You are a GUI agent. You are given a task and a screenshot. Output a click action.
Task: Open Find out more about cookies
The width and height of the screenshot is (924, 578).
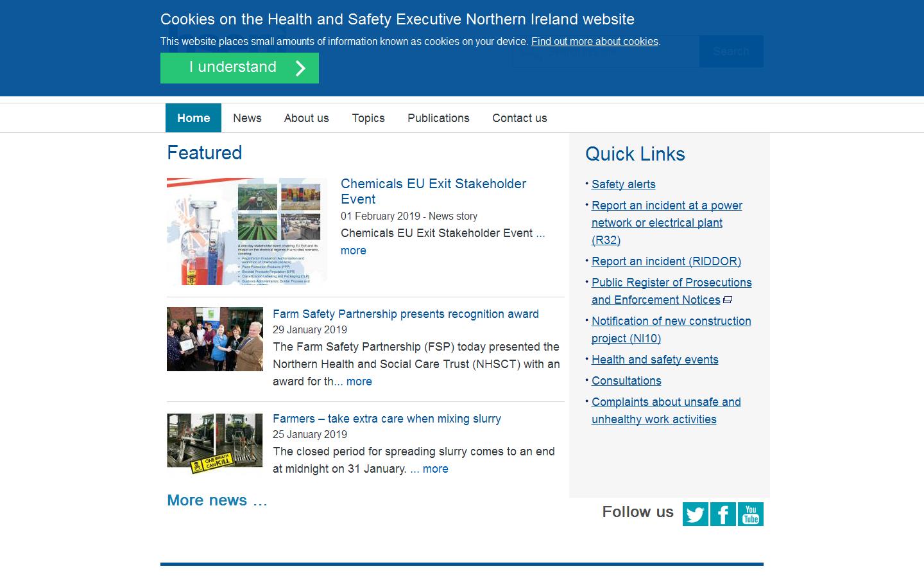pos(594,41)
